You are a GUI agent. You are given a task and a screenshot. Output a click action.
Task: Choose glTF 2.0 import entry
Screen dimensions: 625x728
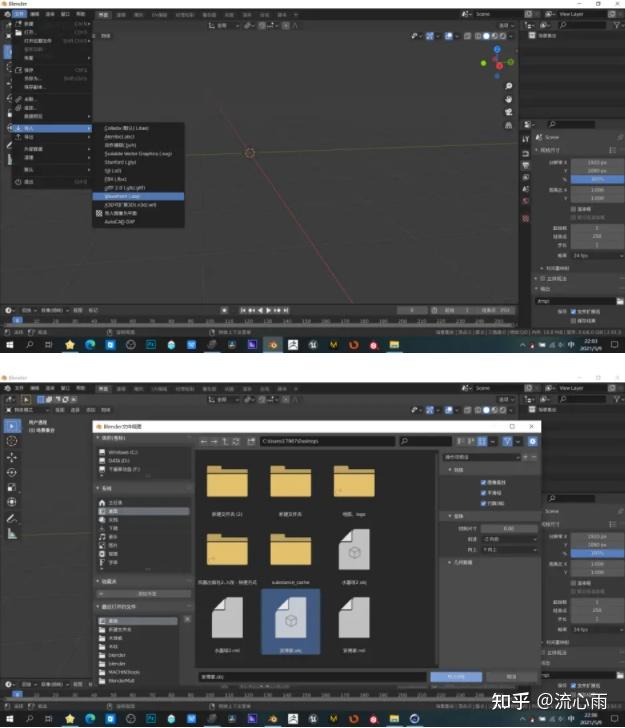point(138,188)
